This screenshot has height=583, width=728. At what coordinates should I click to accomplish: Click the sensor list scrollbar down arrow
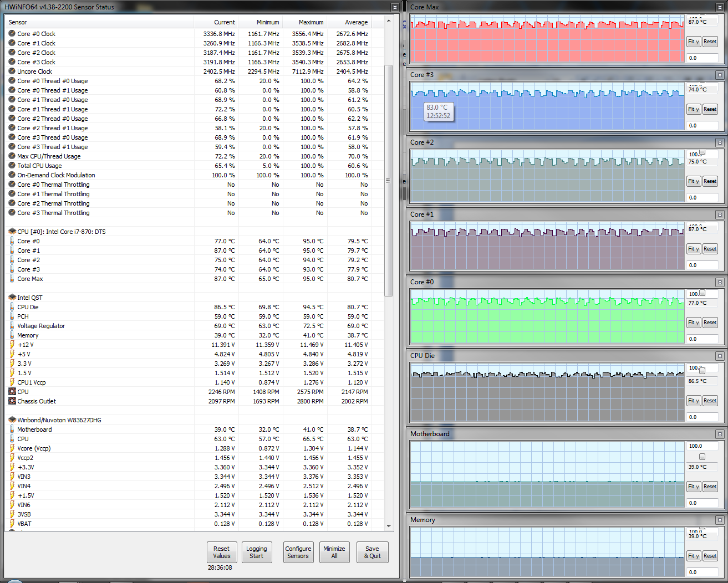389,526
